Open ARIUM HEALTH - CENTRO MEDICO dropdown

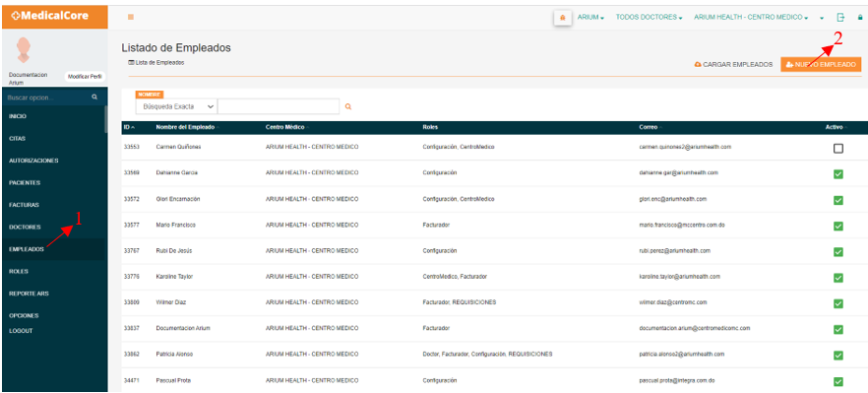tap(751, 18)
